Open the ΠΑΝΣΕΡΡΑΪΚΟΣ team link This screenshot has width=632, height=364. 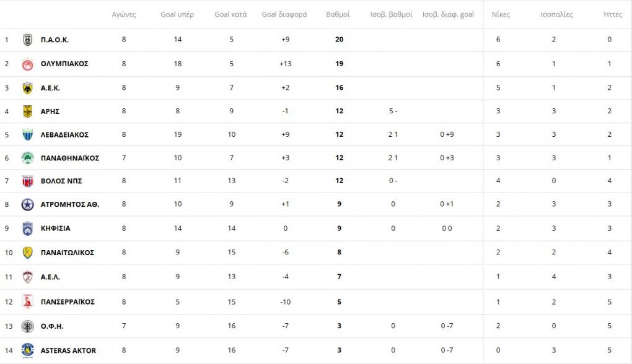(x=68, y=302)
